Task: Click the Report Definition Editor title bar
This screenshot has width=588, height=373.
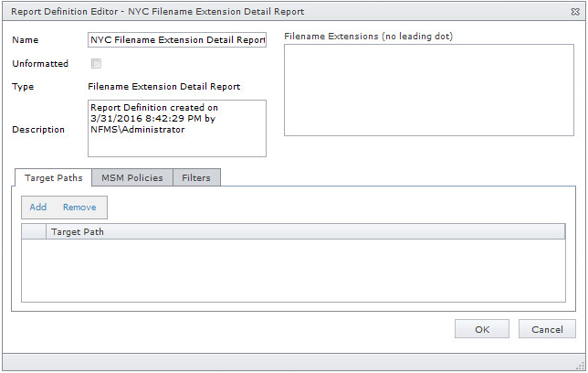Action: coord(274,11)
